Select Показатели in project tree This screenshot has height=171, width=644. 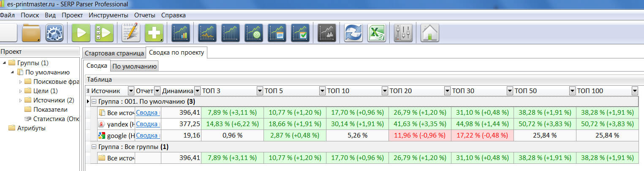coord(50,110)
